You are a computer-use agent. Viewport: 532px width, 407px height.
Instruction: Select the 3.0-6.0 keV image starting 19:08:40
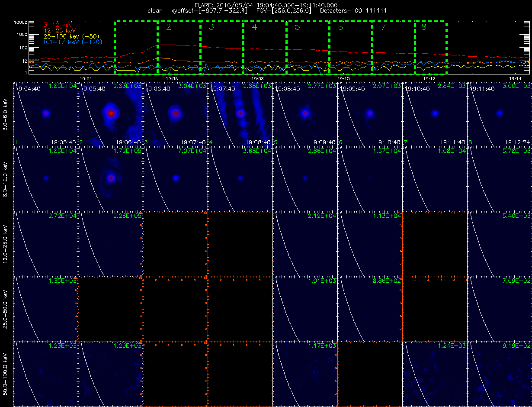coord(305,113)
